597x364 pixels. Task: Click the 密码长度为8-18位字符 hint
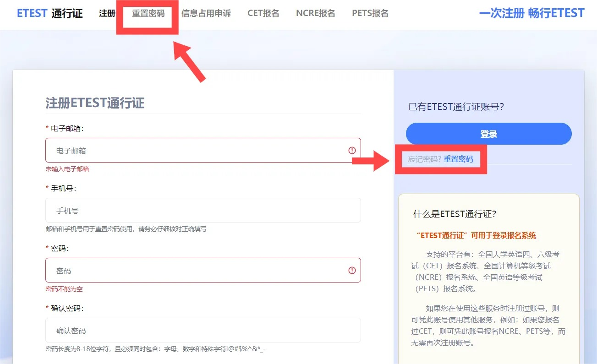point(155,349)
